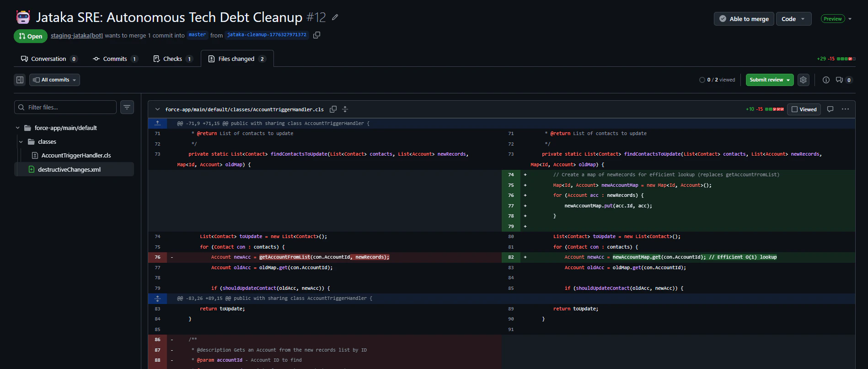
Task: Open the jataka-cleanup-1776327971372 branch link
Action: coord(267,35)
